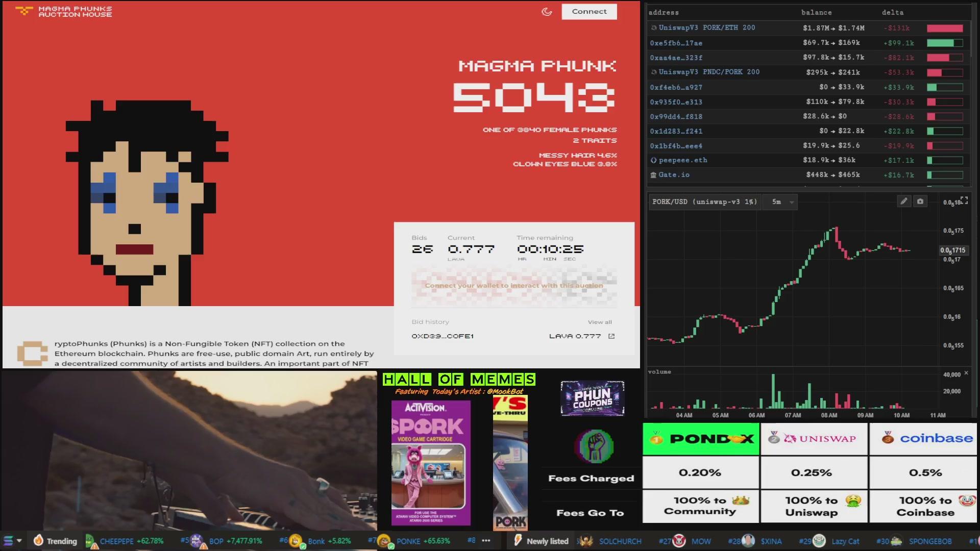Click PONKE +65.63% in ticker

pyautogui.click(x=423, y=541)
